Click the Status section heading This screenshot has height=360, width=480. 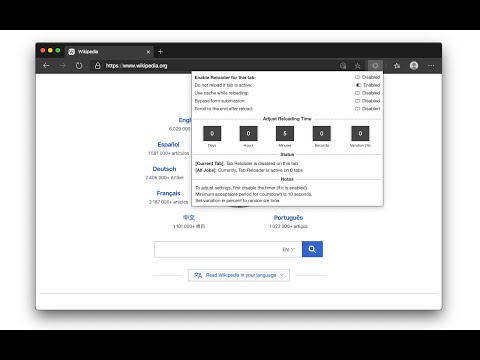287,154
